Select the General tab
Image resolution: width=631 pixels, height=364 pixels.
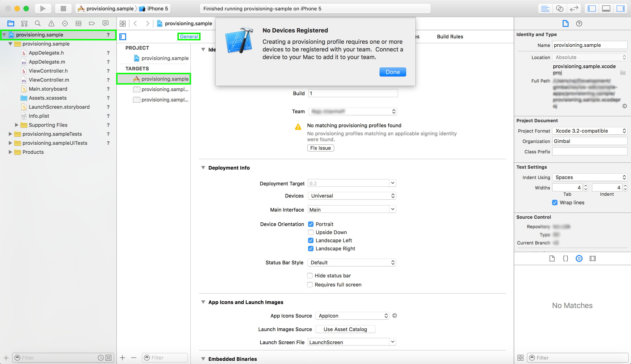pos(189,37)
